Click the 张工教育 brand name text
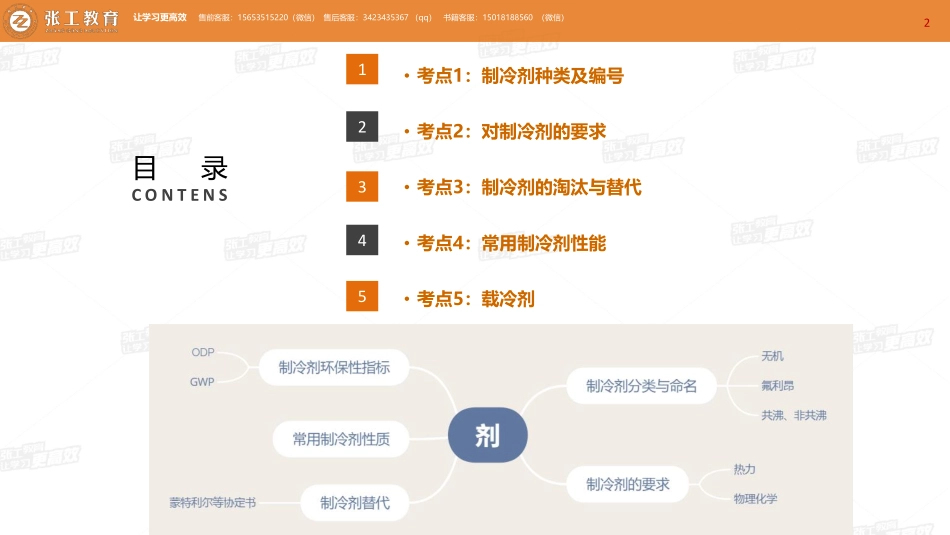Viewport: 950px width, 535px height. (81, 18)
